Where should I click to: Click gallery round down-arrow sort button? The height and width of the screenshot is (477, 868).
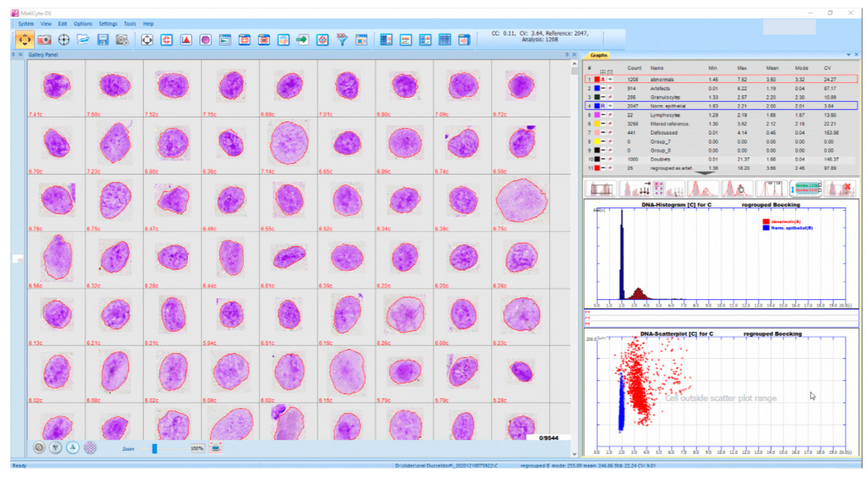pos(55,448)
